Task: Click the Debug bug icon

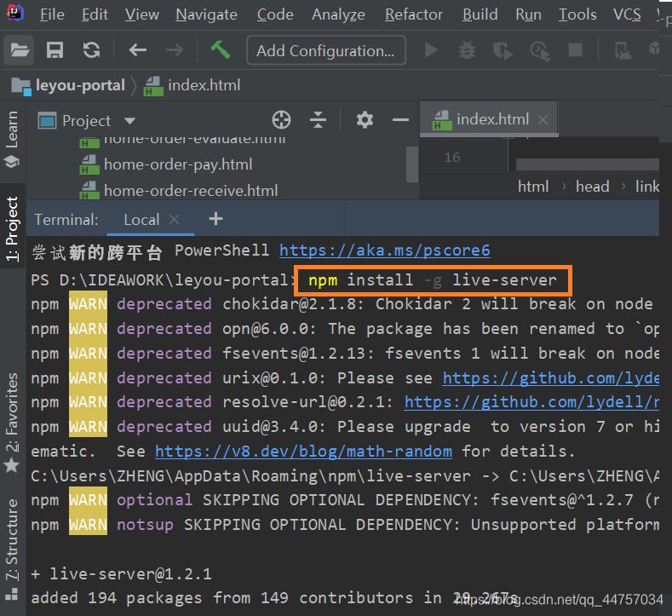Action: [467, 50]
